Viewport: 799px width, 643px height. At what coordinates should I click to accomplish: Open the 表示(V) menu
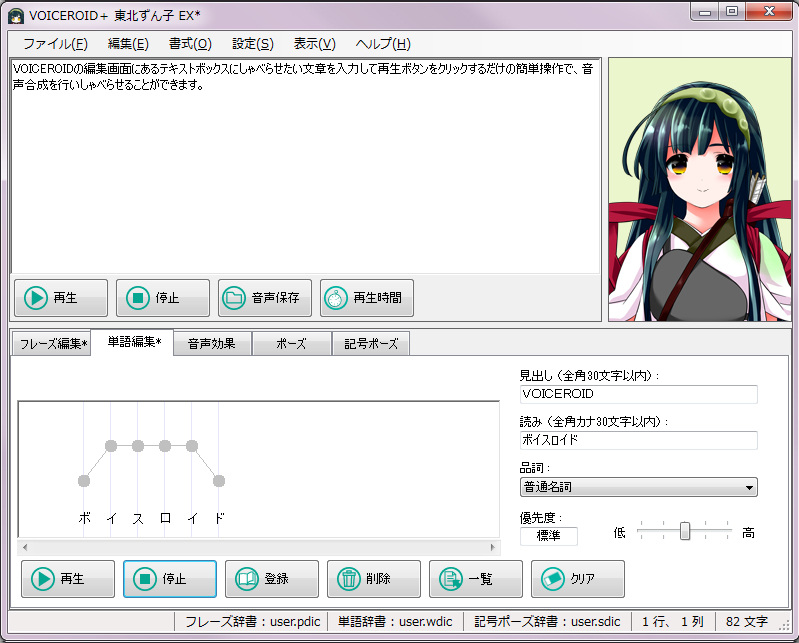pyautogui.click(x=314, y=44)
